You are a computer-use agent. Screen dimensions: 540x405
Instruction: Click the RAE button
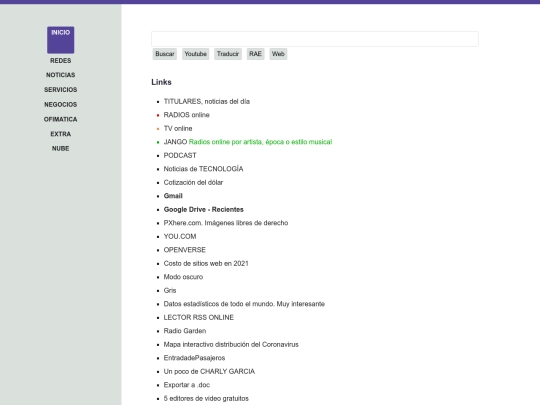click(x=256, y=54)
